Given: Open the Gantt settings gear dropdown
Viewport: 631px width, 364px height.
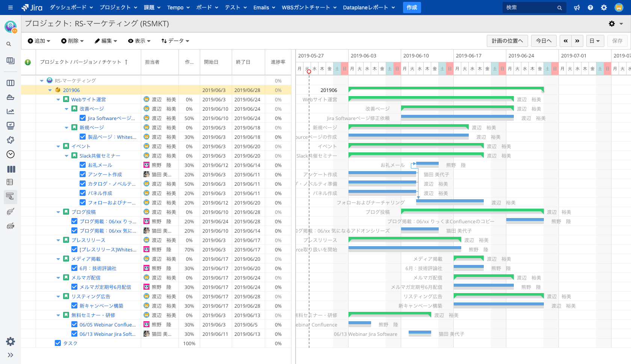Looking at the screenshot, I should (616, 24).
